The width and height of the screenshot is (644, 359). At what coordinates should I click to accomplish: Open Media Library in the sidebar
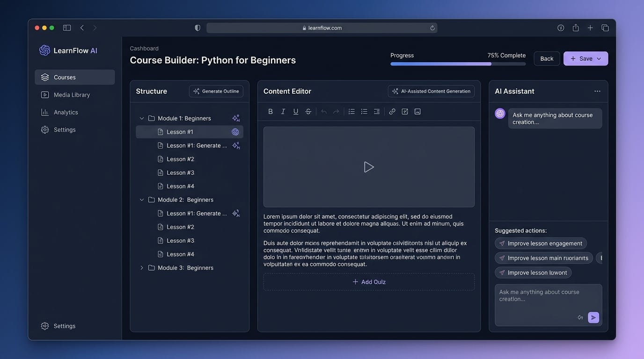[72, 95]
